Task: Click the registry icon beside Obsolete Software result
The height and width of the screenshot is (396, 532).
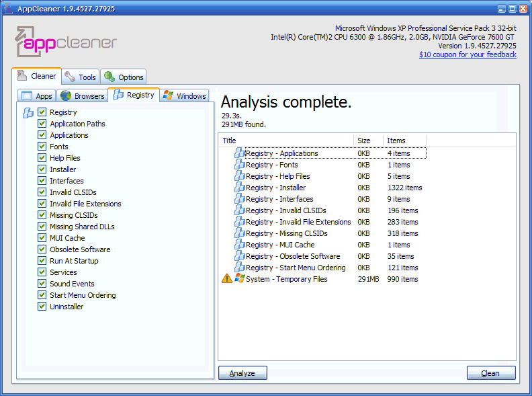Action: [240, 256]
